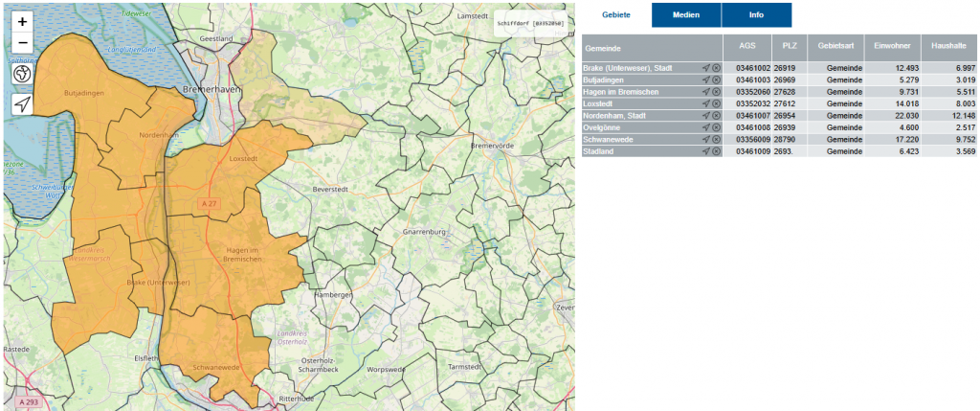The height and width of the screenshot is (411, 980).
Task: Remove Hagen im Bremischen from the table
Action: point(716,92)
